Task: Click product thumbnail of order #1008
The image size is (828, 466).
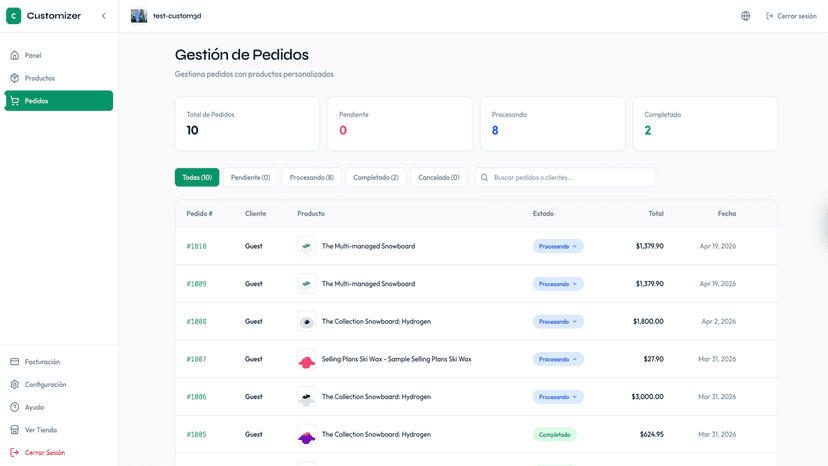Action: 307,321
